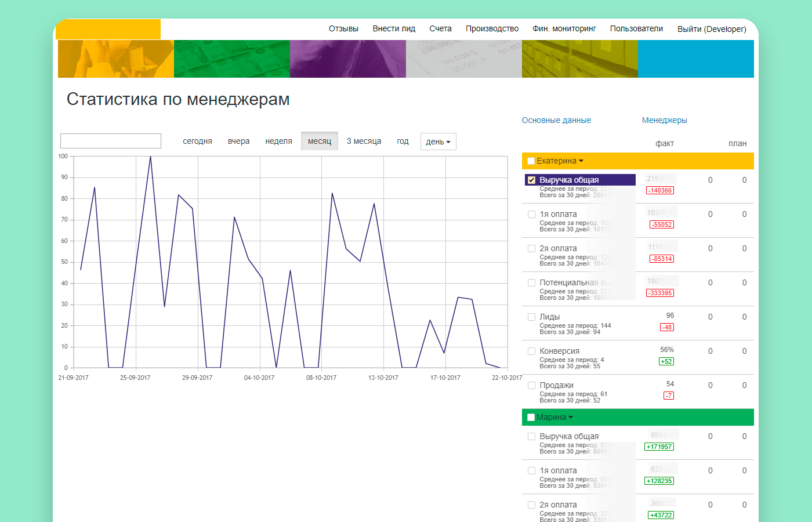Click the yellow logo block at top left

tap(108, 29)
